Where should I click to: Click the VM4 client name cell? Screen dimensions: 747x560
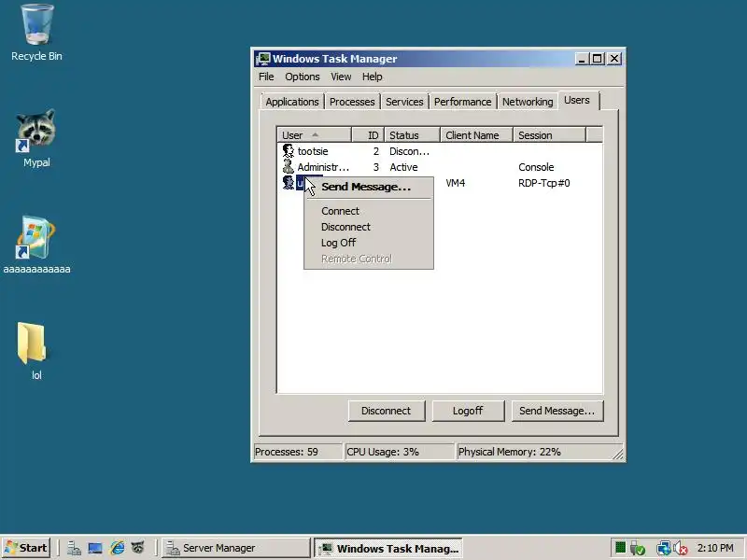point(456,183)
